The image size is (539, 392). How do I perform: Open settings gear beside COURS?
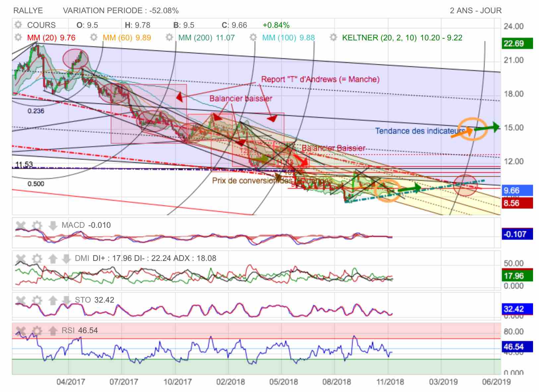point(18,25)
